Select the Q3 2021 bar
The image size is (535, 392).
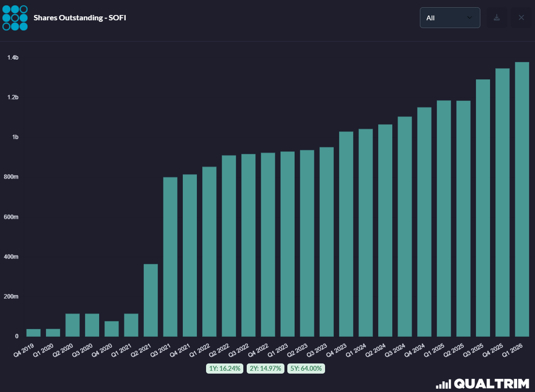click(x=170, y=257)
